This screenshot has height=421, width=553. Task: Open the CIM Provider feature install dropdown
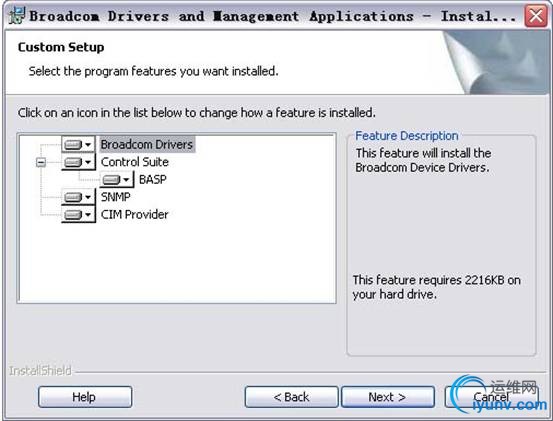click(78, 214)
